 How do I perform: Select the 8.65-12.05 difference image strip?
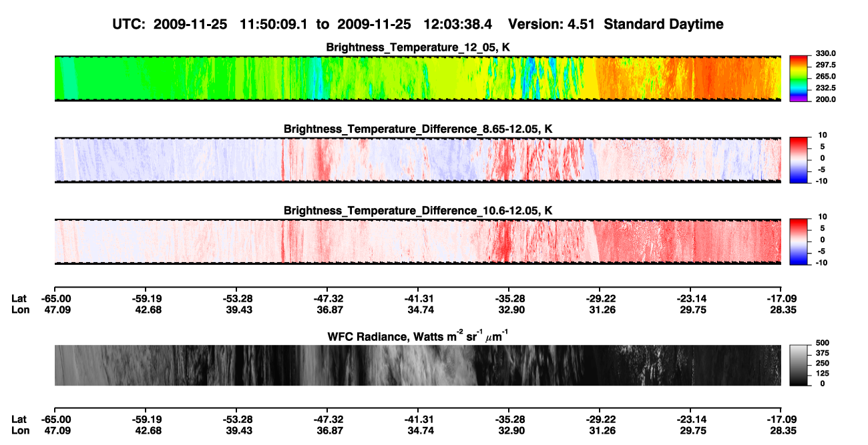(418, 160)
